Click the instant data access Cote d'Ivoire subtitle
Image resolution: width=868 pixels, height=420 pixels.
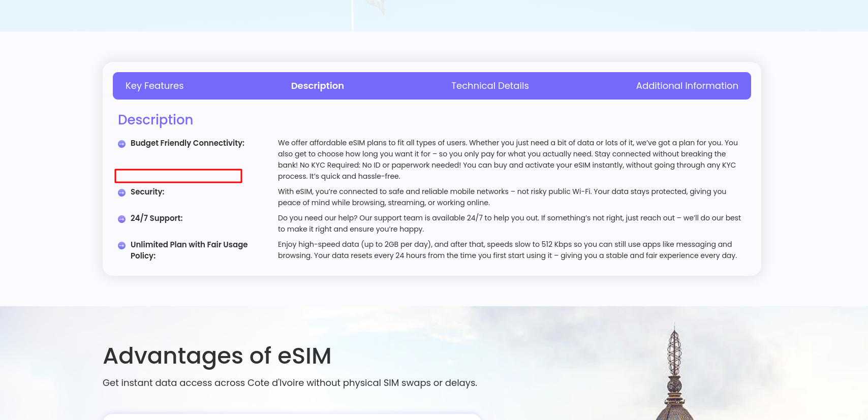290,383
